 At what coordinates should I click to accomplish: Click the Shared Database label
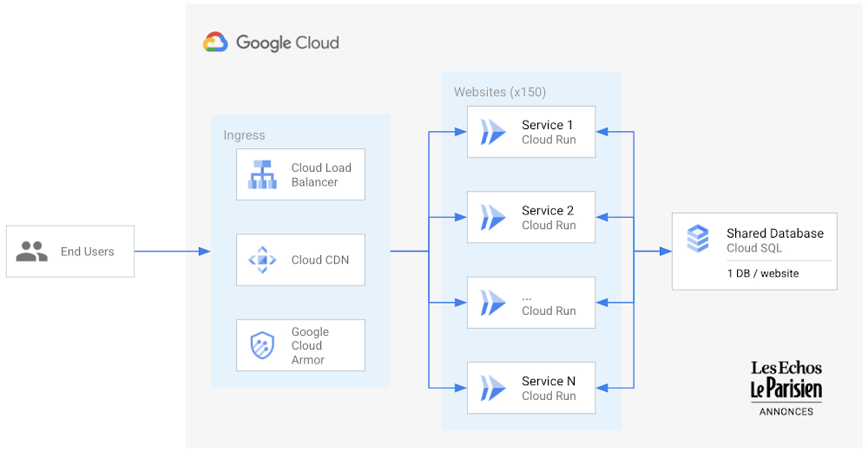(x=774, y=233)
